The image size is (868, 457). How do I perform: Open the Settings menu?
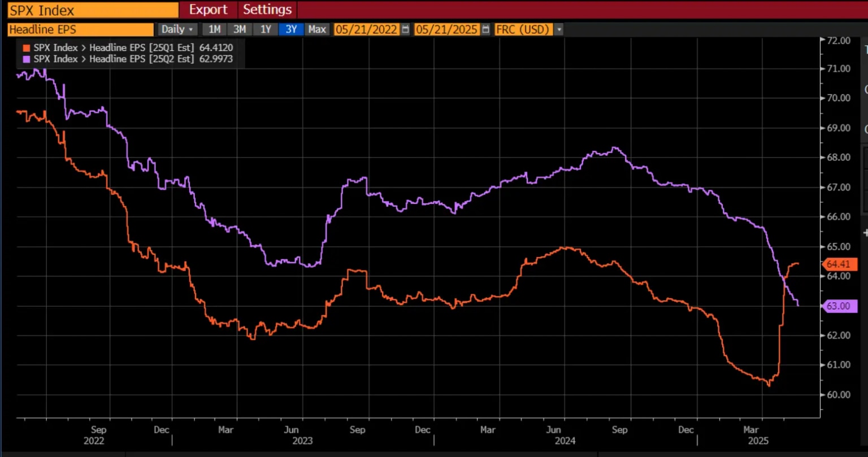click(267, 10)
